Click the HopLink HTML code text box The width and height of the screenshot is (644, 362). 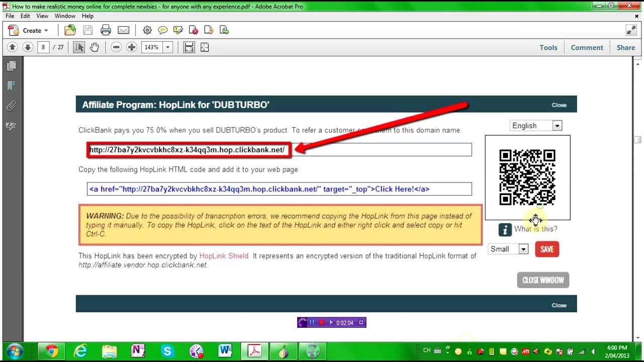(x=279, y=189)
